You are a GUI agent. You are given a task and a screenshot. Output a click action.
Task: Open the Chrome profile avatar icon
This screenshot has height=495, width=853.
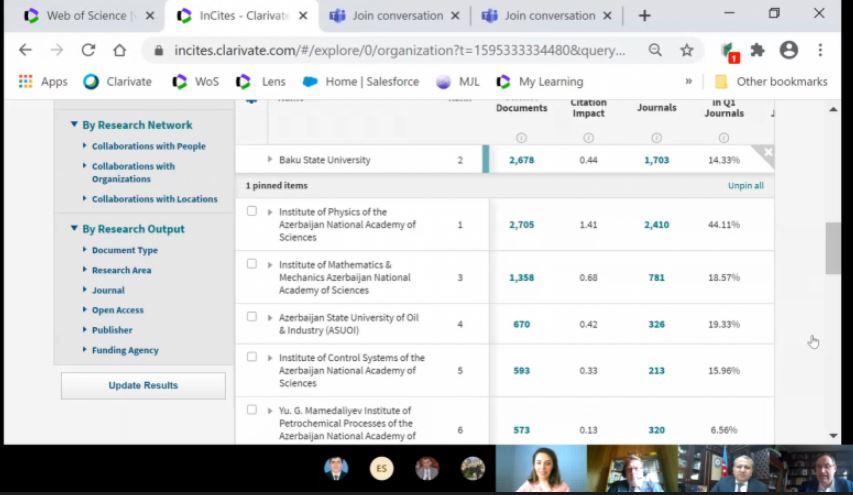[x=789, y=50]
